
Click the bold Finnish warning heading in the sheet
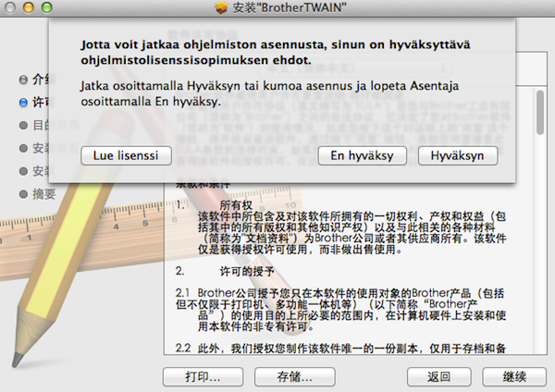click(x=276, y=53)
